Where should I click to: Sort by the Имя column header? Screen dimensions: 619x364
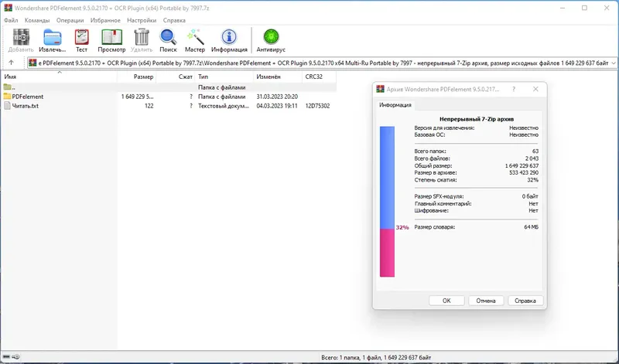pyautogui.click(x=60, y=77)
